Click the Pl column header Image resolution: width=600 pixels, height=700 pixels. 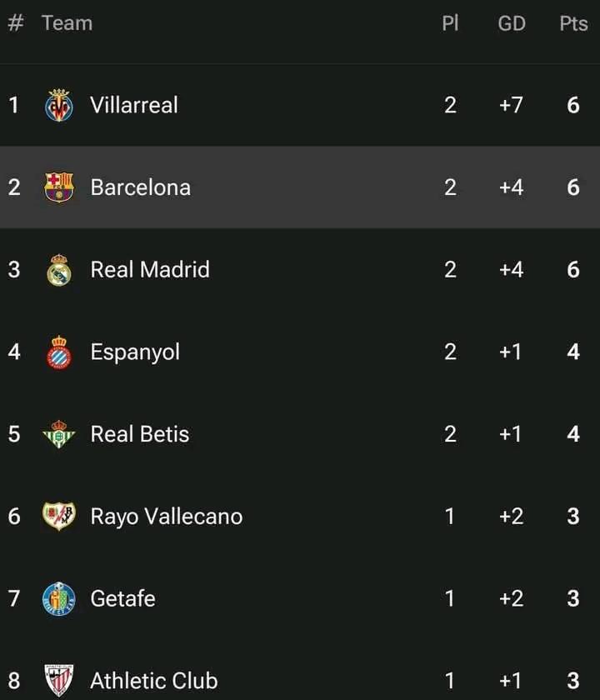(x=450, y=23)
